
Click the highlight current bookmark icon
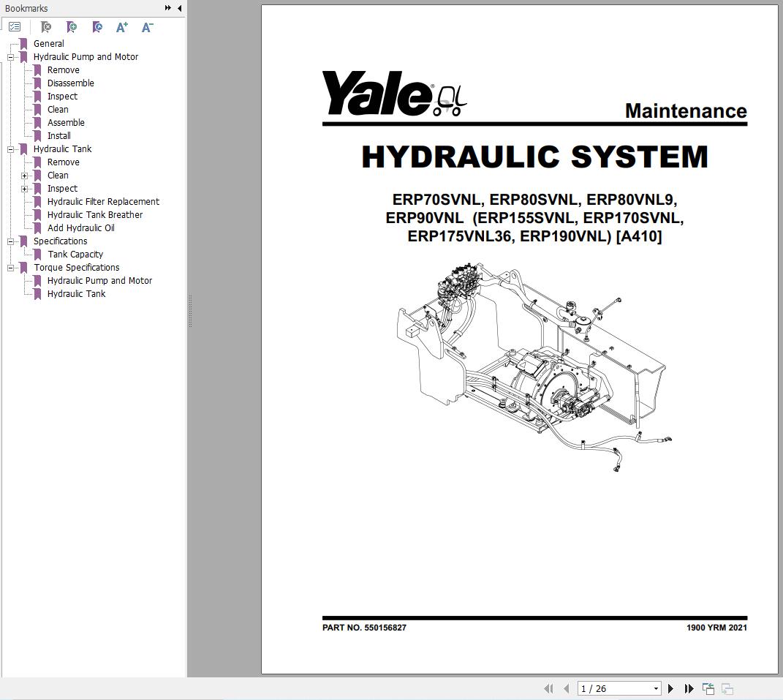coord(97,27)
